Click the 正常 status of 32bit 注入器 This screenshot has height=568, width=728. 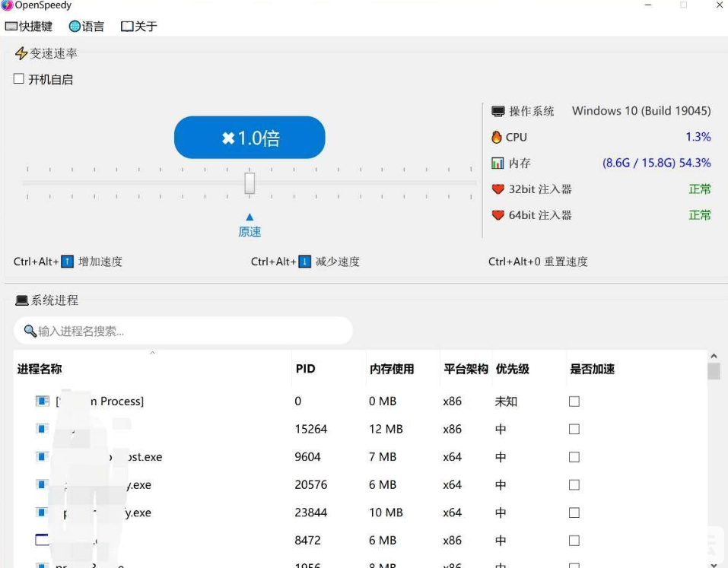tap(700, 189)
